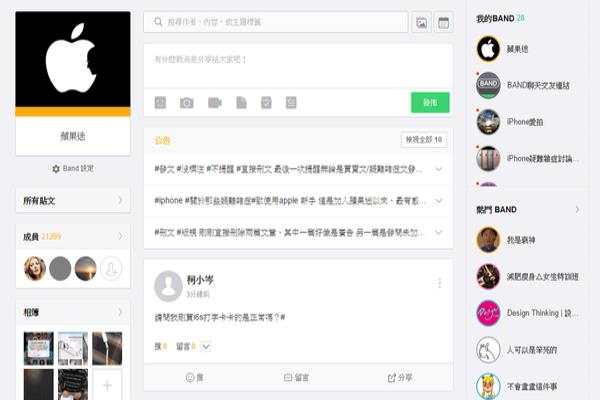
Task: Open popular band with cartoon avatar
Action: pos(488,386)
